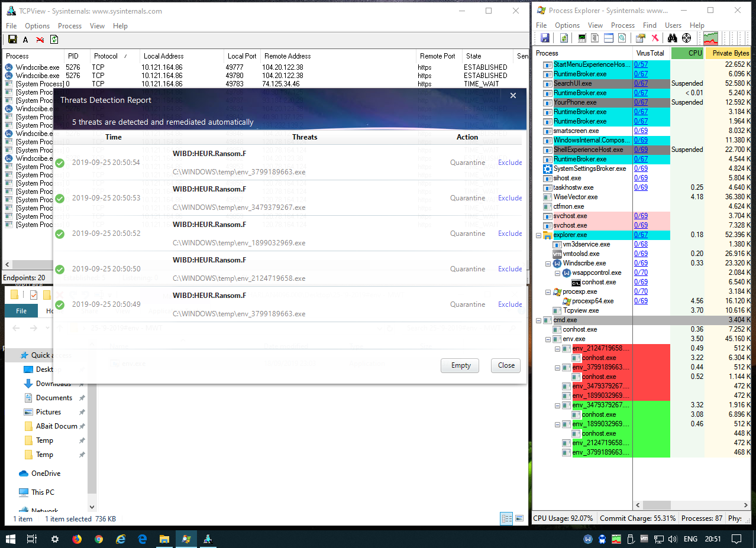Click Refresh icon in TCPView toolbar

[x=54, y=40]
